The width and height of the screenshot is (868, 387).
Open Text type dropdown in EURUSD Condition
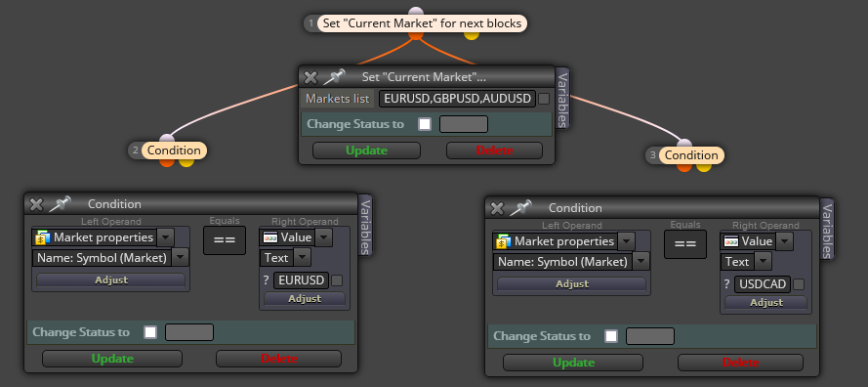coord(303,257)
